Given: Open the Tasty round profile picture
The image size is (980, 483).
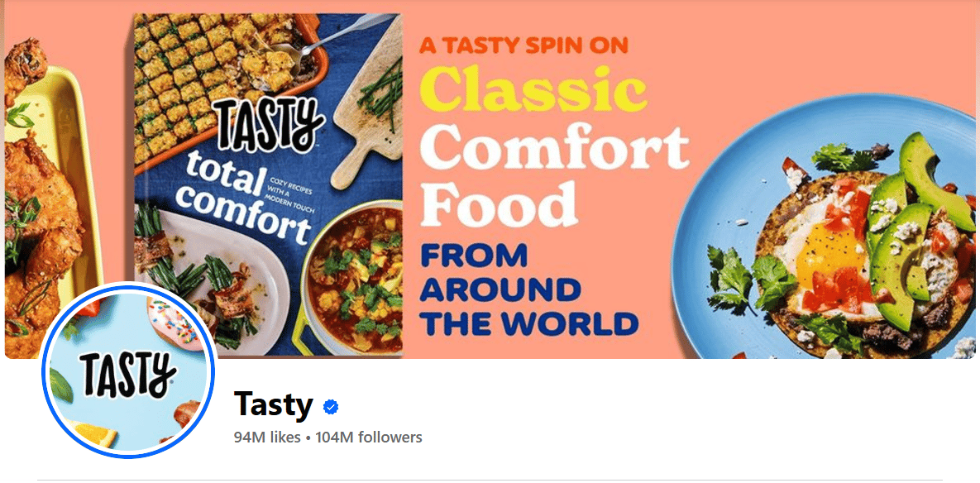Looking at the screenshot, I should pos(128,371).
